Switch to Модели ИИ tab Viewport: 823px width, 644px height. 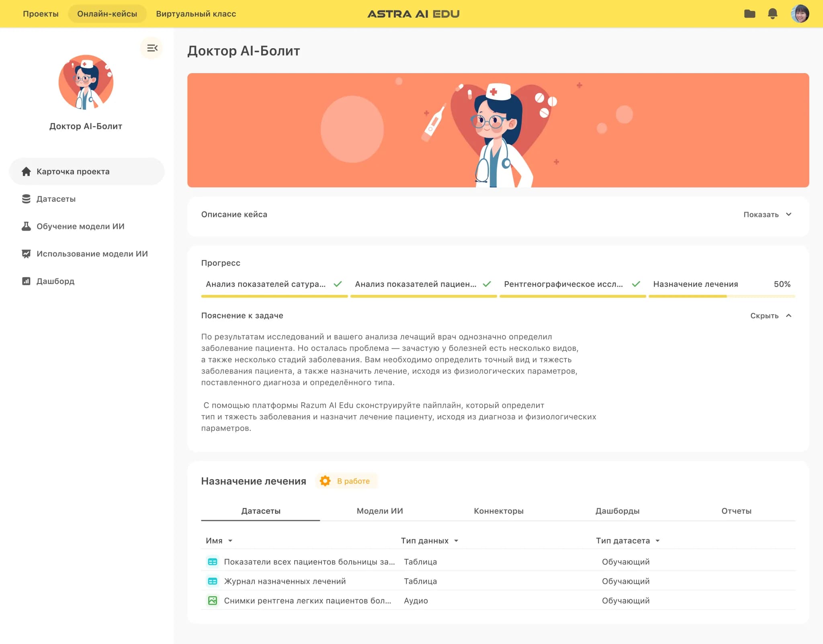coord(380,511)
